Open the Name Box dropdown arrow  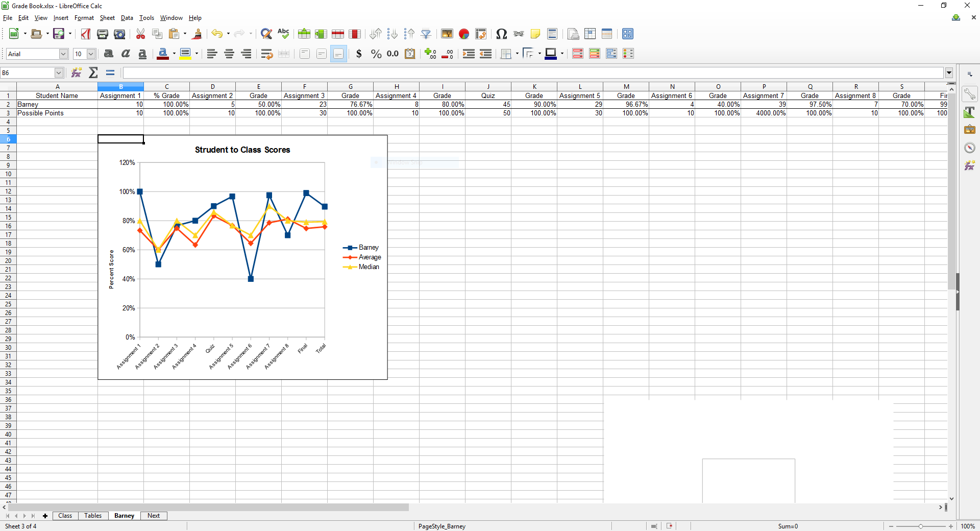(x=59, y=73)
